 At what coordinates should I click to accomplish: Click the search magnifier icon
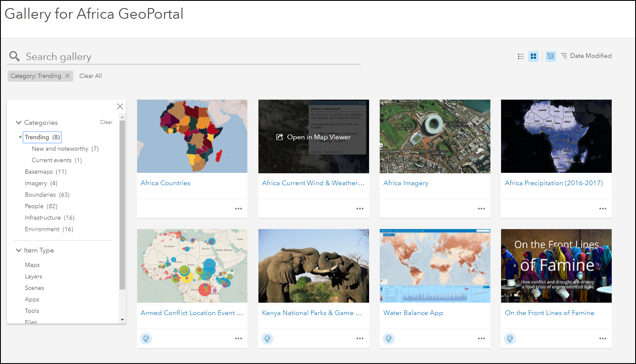point(14,56)
